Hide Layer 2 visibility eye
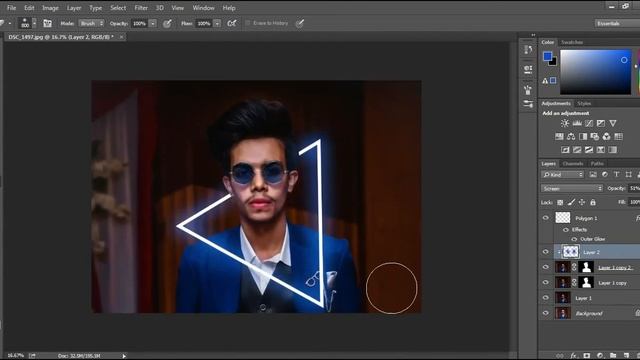Image resolution: width=640 pixels, height=360 pixels. [x=546, y=252]
